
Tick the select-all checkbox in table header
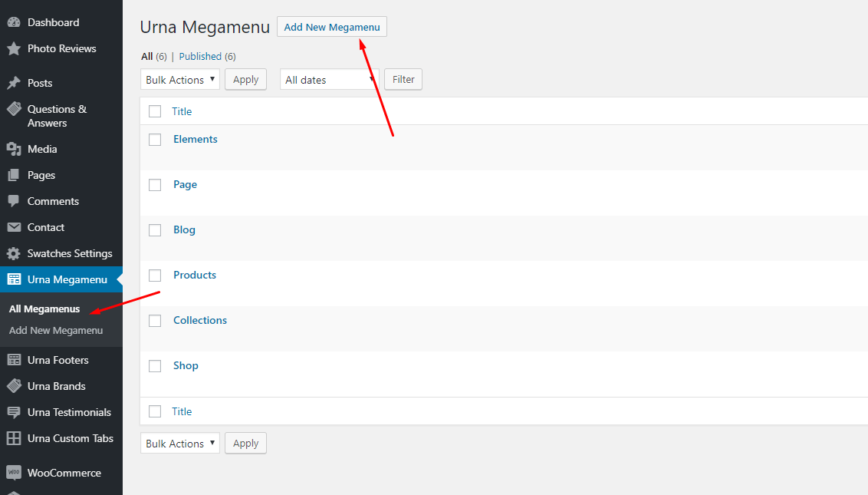[155, 111]
